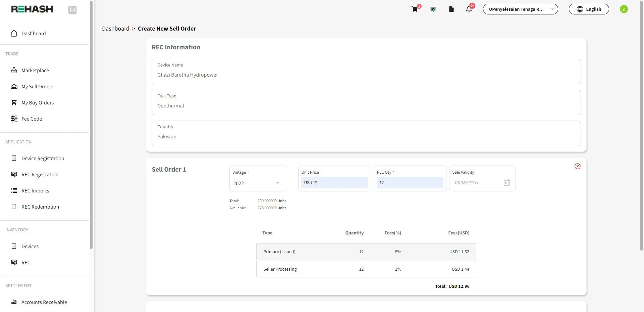Click the REC Qty input field
Viewport: 644px width, 312px height.
pyautogui.click(x=410, y=182)
